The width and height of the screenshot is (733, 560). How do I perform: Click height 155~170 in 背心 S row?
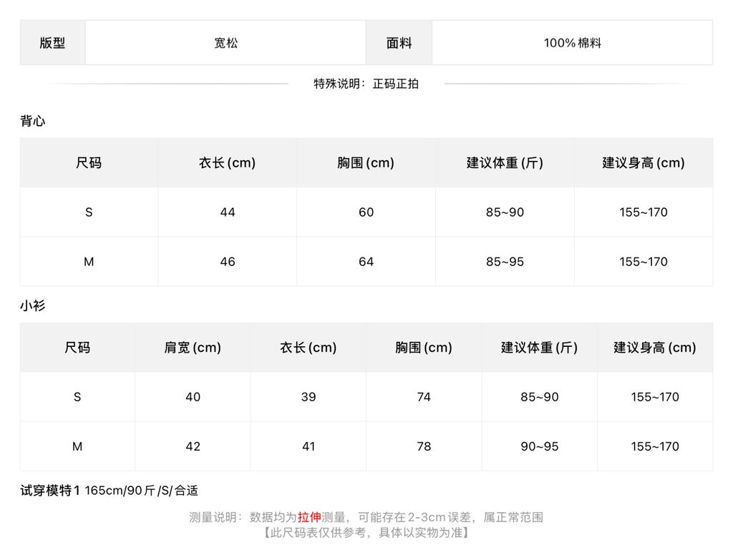pos(644,212)
